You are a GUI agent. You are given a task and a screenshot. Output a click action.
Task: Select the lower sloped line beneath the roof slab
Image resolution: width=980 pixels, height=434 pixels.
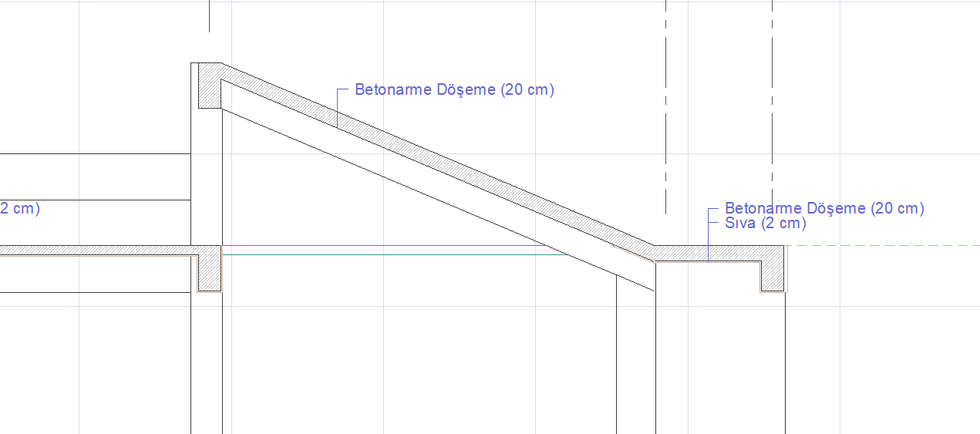coord(432,197)
